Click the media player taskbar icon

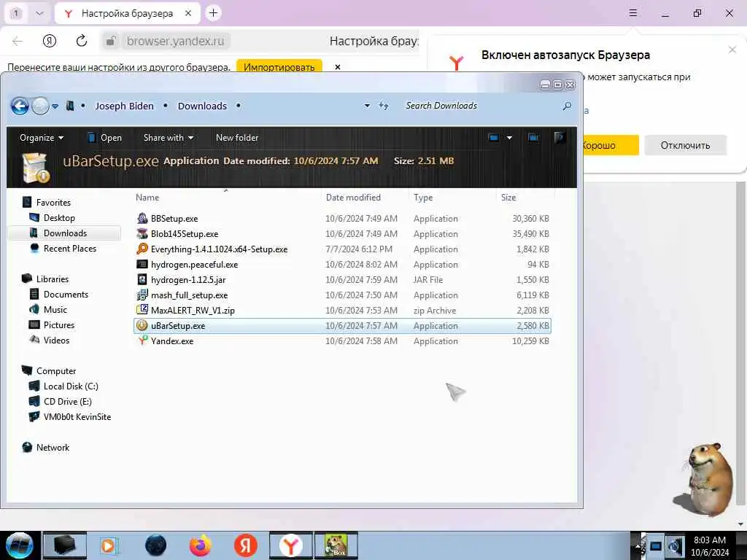coord(109,545)
